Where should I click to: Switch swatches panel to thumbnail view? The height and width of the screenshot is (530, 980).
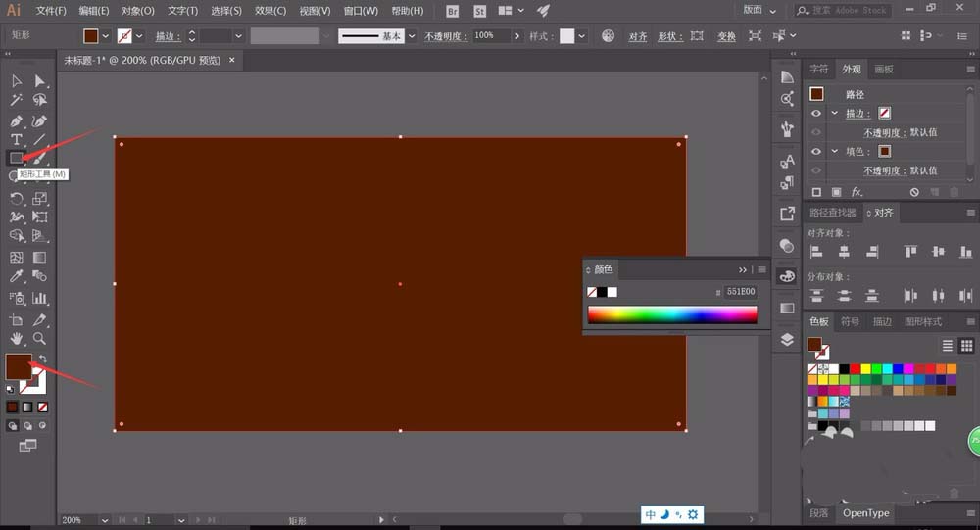[x=966, y=346]
